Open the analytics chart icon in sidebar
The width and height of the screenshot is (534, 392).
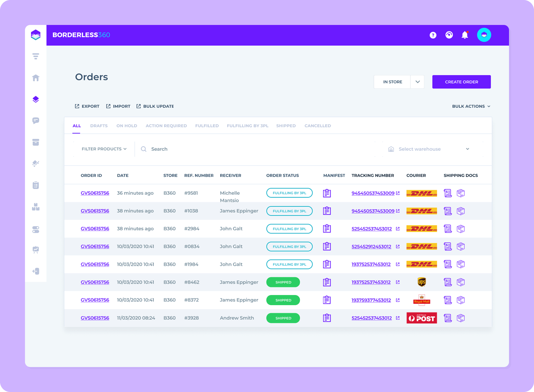36,250
